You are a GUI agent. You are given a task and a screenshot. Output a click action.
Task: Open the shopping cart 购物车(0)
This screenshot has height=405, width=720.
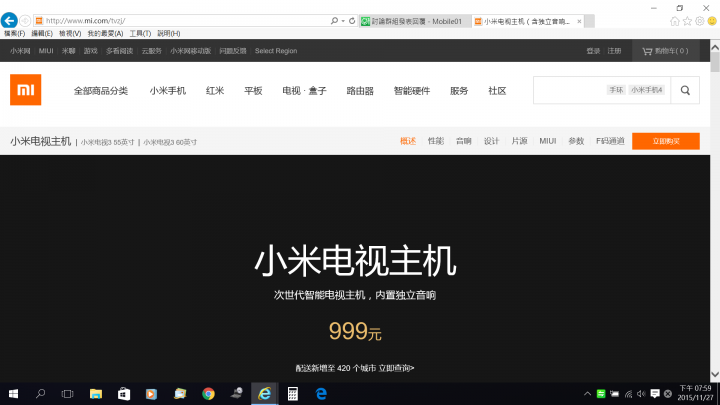pos(665,51)
